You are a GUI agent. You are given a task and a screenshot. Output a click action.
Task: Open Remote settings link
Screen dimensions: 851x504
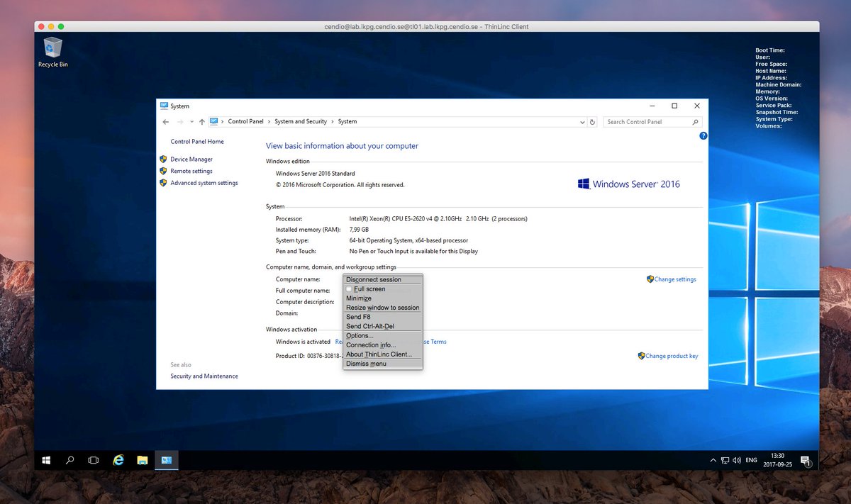pyautogui.click(x=191, y=171)
